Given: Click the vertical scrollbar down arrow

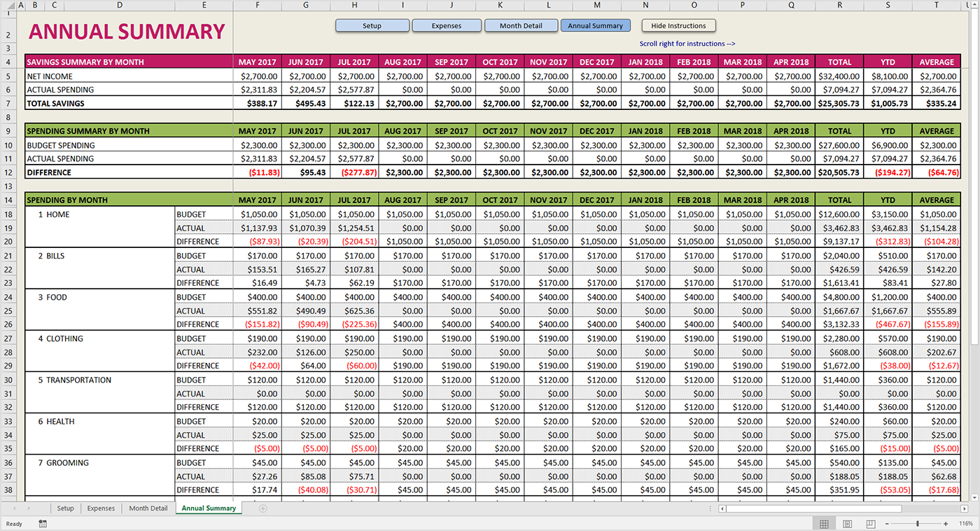Looking at the screenshot, I should 974,496.
